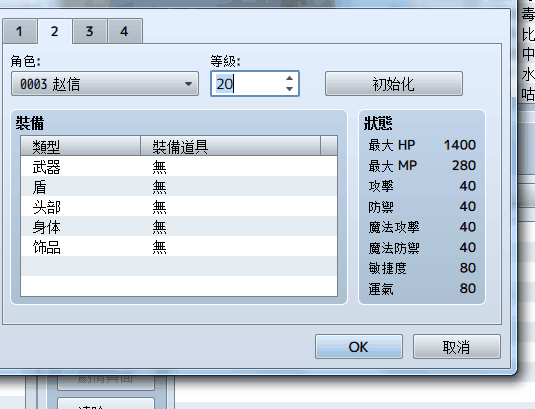Screen dimensions: 535x409
Task: Increase level with the up arrow
Action: point(289,78)
